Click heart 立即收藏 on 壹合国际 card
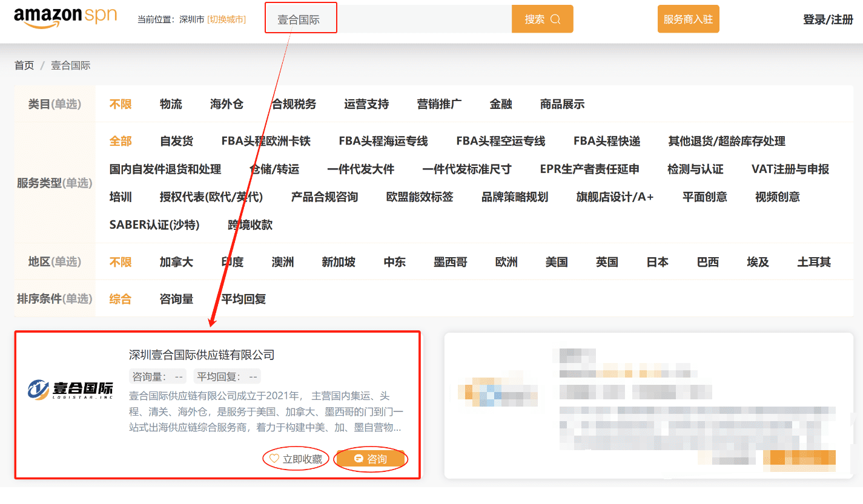Screen dimensions: 863x504 tap(296, 459)
